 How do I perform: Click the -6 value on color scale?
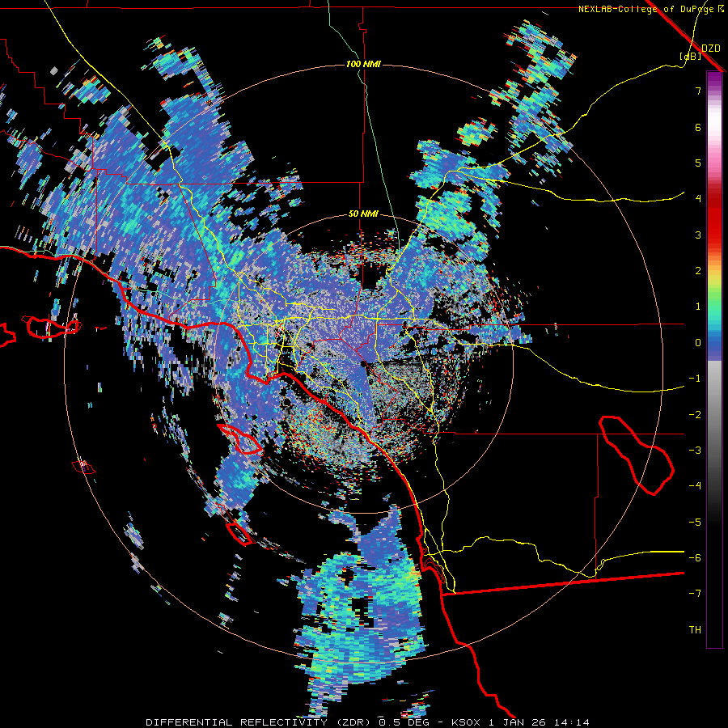tap(695, 558)
